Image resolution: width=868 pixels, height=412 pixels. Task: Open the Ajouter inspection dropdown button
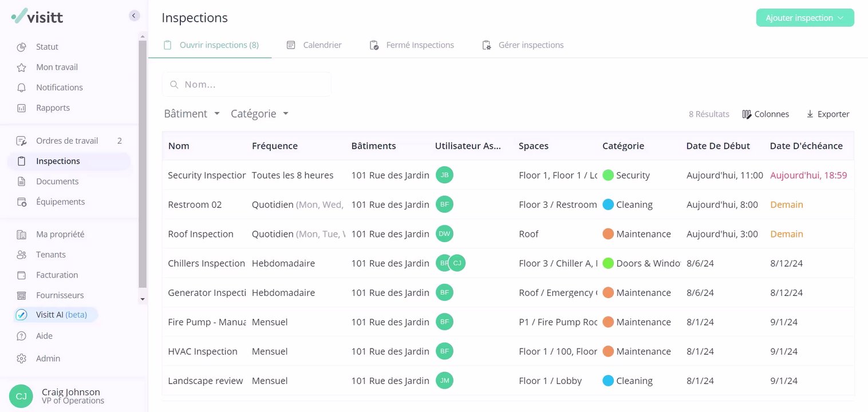tap(804, 18)
